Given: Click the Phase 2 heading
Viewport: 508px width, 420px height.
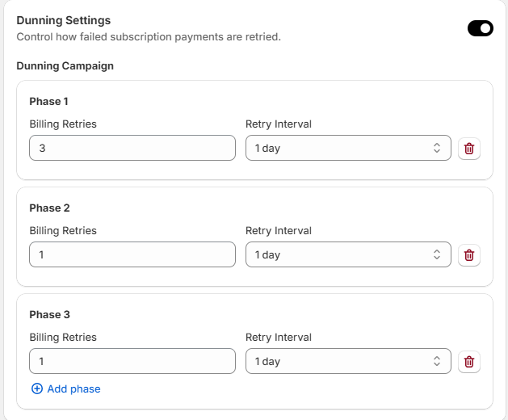Looking at the screenshot, I should [x=49, y=208].
